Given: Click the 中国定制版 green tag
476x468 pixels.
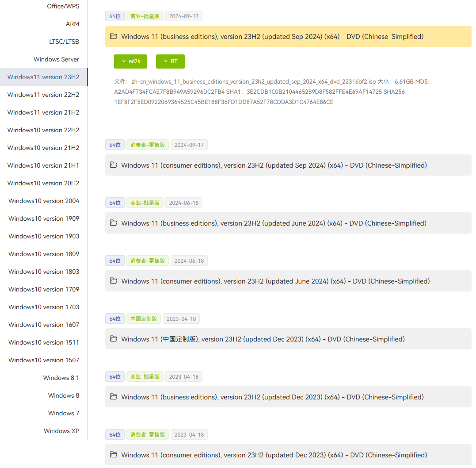Looking at the screenshot, I should click(x=144, y=319).
